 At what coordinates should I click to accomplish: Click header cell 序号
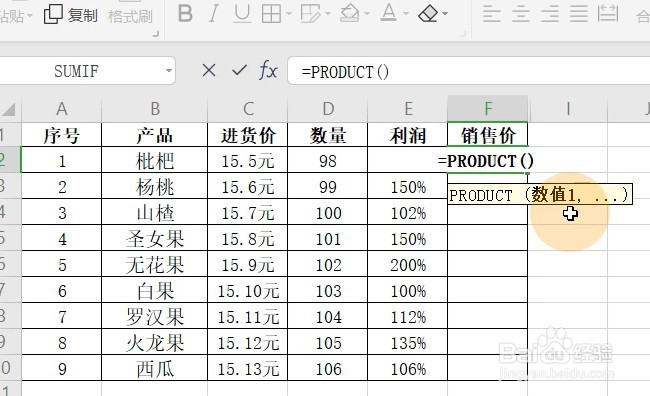[62, 135]
